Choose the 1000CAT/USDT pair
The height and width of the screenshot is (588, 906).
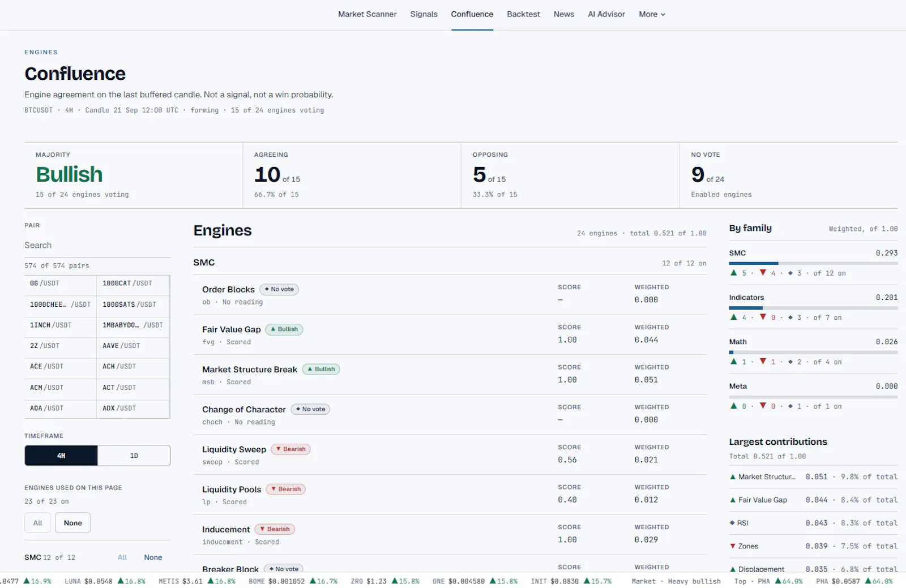[x=133, y=284]
